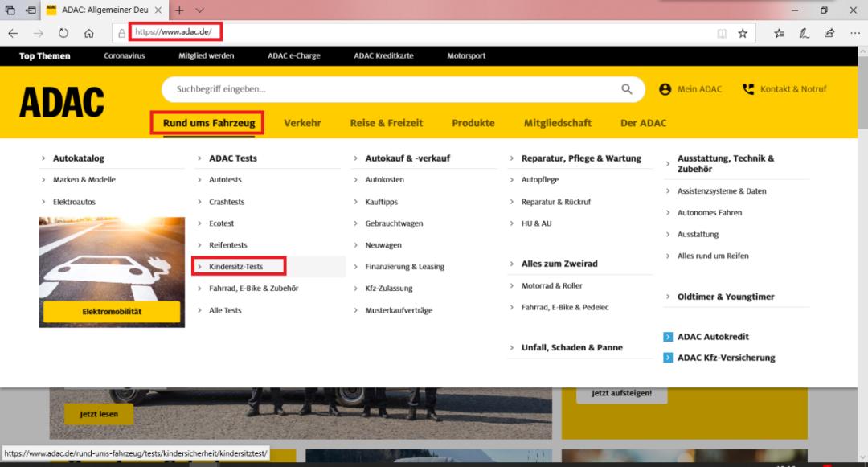This screenshot has height=467, width=868.
Task: Expand the Autokatalog section chevron
Action: click(43, 158)
